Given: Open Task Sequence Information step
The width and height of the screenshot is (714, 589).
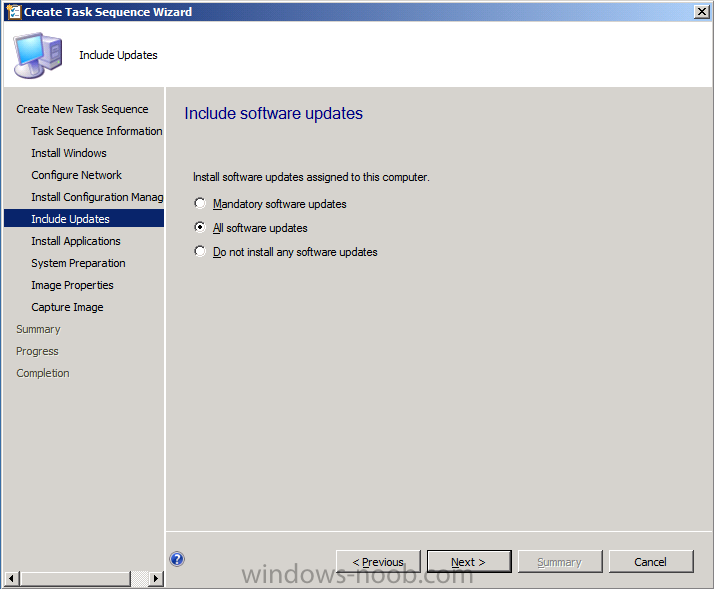Looking at the screenshot, I should pos(97,131).
